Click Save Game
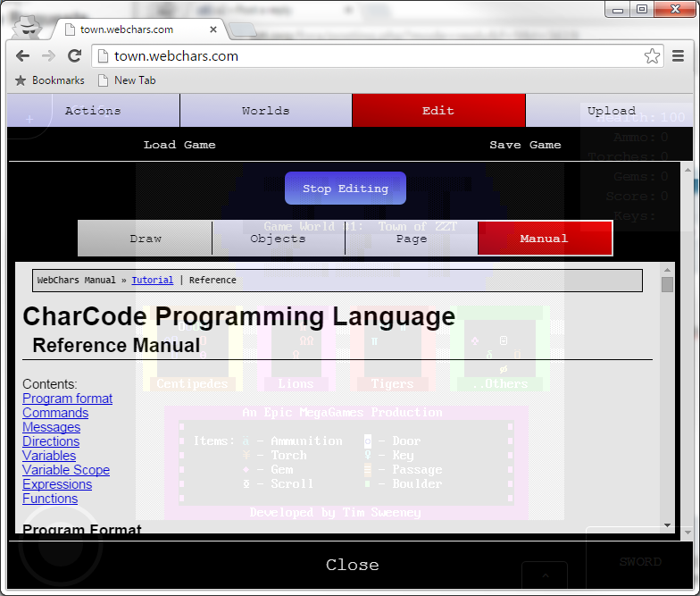 pos(525,145)
